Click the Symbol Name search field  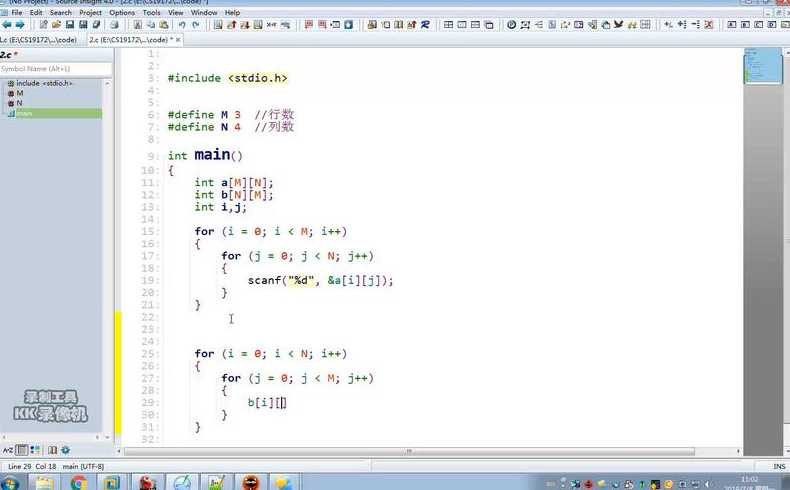pyautogui.click(x=55, y=68)
